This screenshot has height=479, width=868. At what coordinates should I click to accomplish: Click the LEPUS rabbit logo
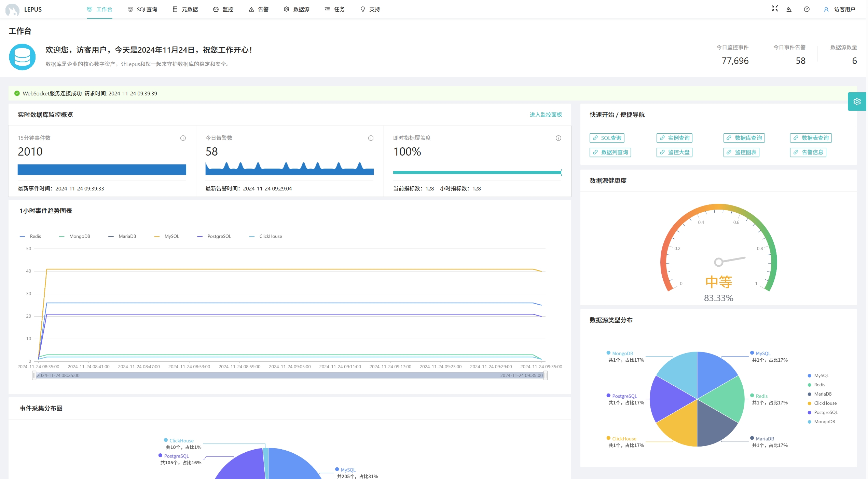pos(13,10)
